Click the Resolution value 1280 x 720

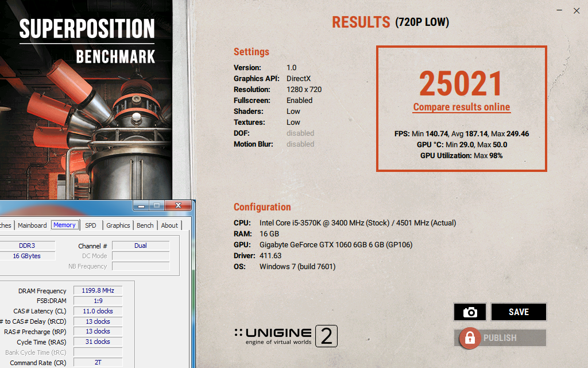(x=304, y=89)
